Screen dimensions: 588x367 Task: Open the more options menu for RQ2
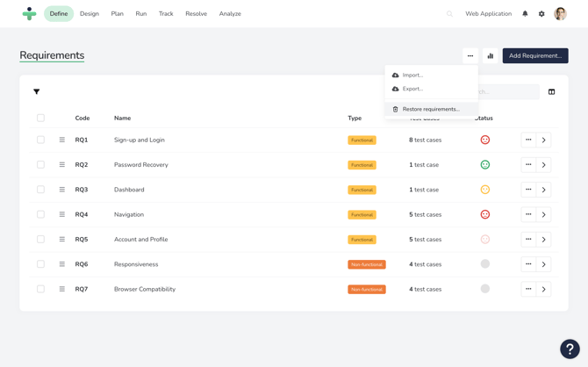pyautogui.click(x=528, y=164)
